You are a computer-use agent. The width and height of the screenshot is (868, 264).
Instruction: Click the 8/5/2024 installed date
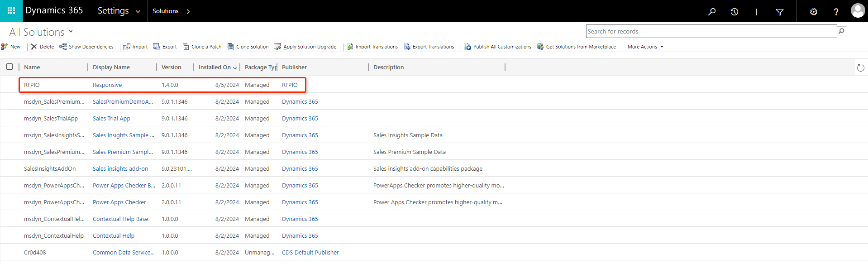[x=227, y=85]
